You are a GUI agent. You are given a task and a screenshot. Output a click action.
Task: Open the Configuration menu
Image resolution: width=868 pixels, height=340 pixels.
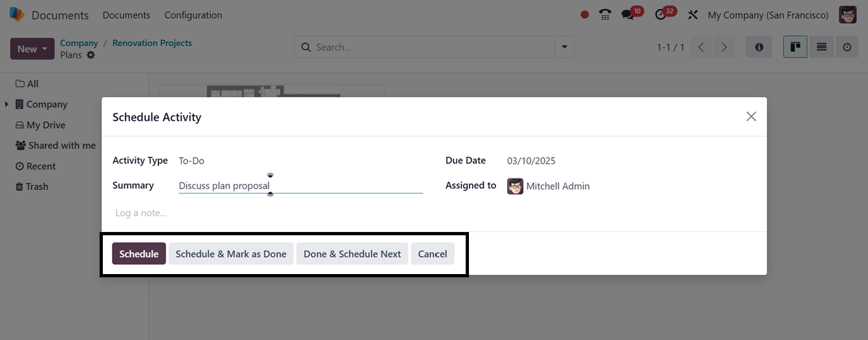(x=193, y=15)
